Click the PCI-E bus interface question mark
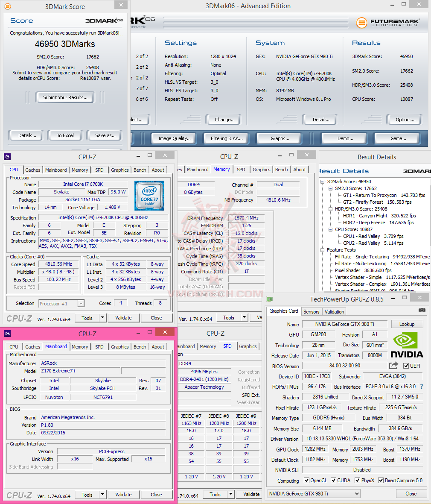The width and height of the screenshot is (431, 504). [x=422, y=387]
